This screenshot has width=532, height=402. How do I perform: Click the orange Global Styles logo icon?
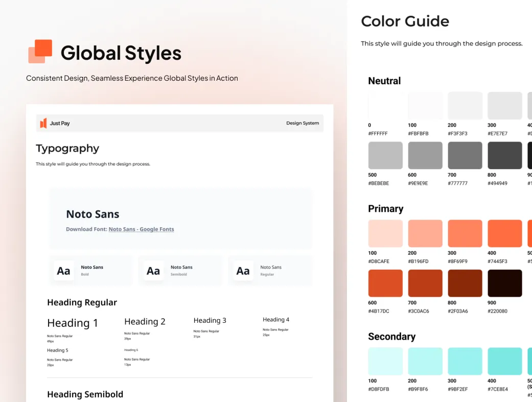pyautogui.click(x=40, y=51)
